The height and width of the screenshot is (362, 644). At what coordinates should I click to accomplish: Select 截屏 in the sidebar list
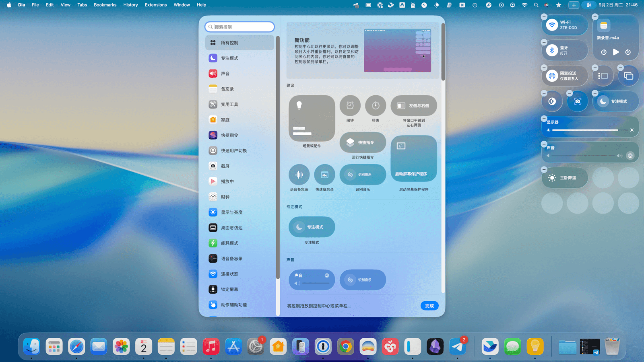[x=225, y=166]
